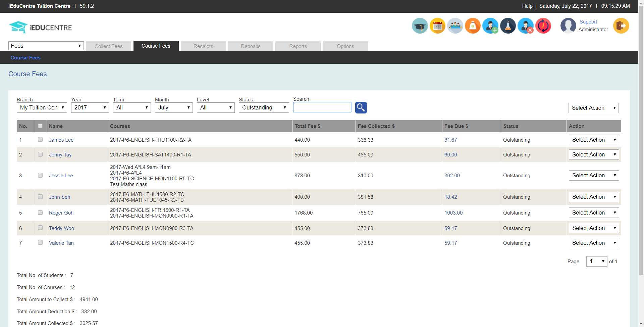Select the Course Fees tab
Viewport: 644px width, 327px height.
(156, 46)
